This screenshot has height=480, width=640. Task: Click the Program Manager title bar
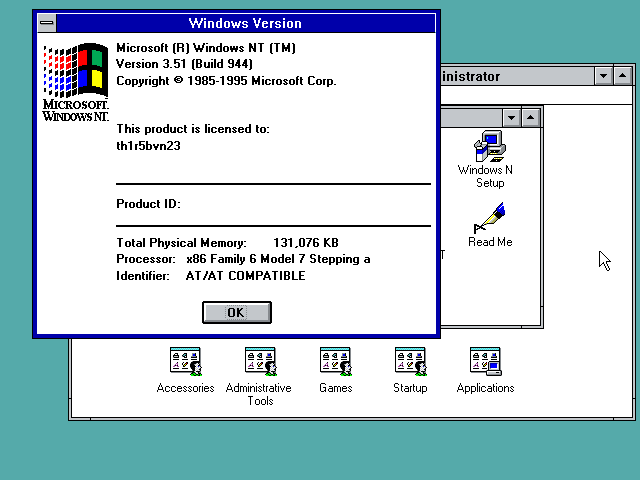tap(517, 76)
